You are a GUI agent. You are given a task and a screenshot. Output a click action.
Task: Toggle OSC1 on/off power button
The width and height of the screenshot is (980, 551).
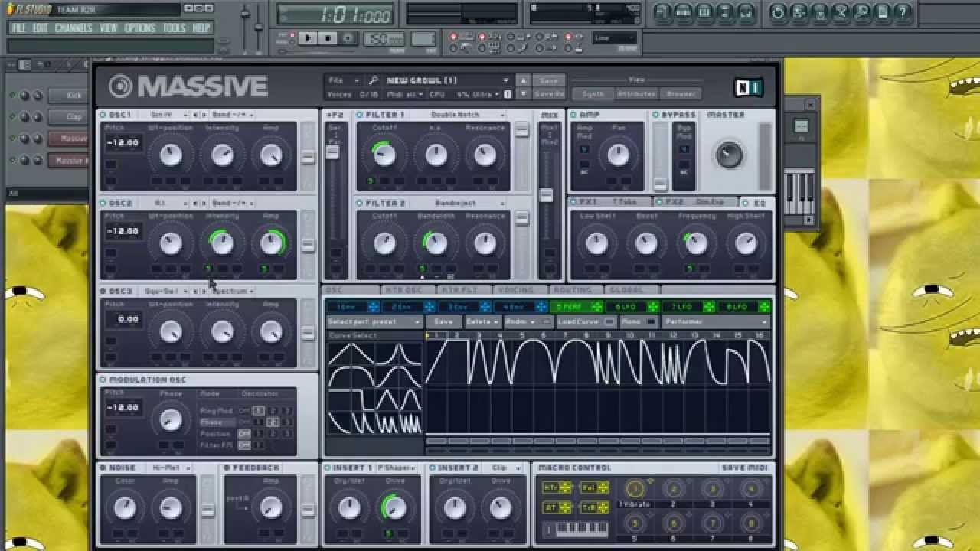pos(103,115)
